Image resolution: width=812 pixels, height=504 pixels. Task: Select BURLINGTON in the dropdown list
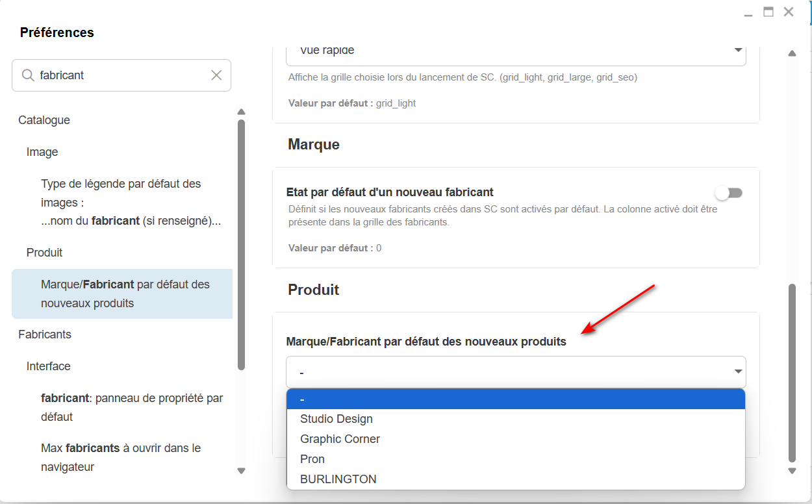click(338, 479)
